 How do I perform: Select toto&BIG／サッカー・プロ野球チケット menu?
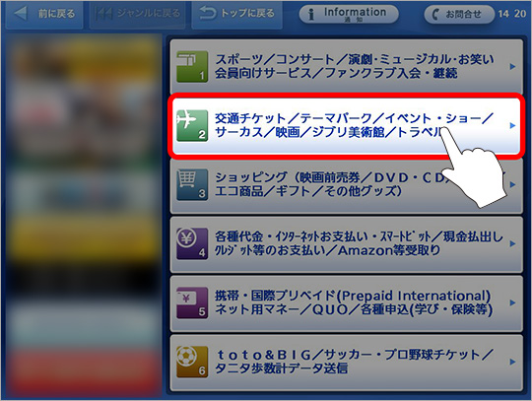tap(347, 363)
